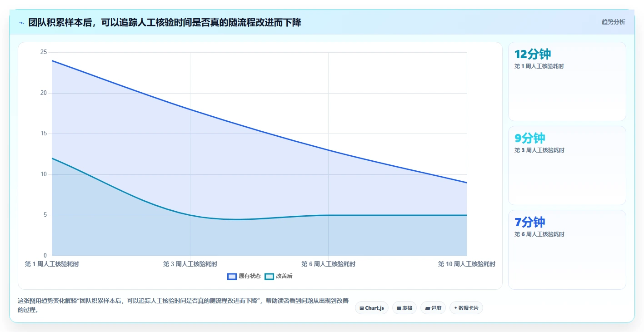Click the 第 3 周人工核验耗时 axis label
Image resolution: width=644 pixels, height=332 pixels.
point(190,264)
